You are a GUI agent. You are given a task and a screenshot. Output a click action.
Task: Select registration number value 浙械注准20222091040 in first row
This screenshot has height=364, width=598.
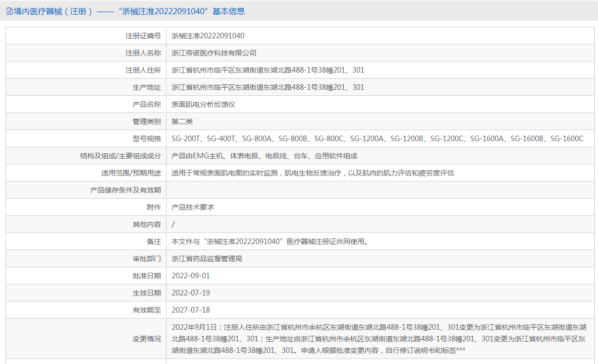(x=208, y=36)
